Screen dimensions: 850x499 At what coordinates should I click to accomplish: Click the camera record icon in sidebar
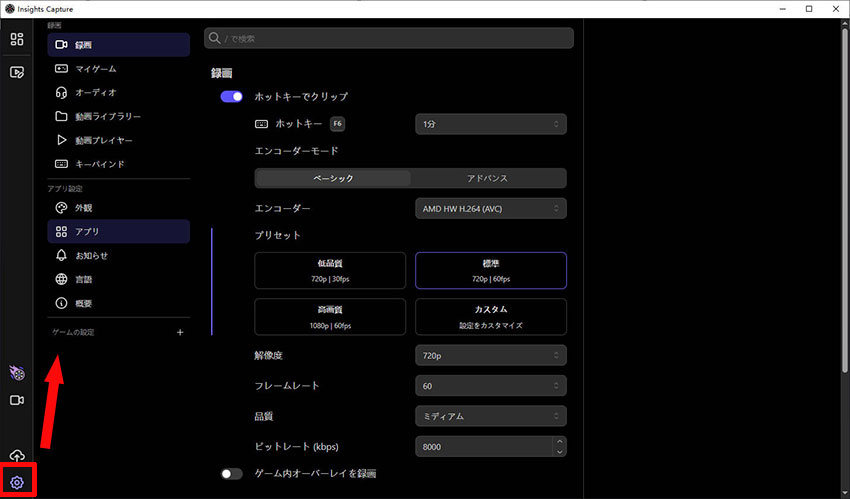tap(16, 400)
